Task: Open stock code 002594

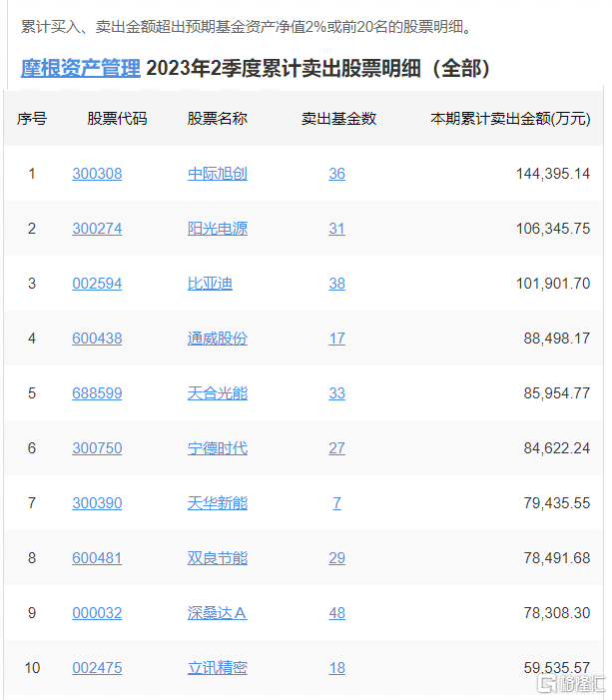Action: [97, 284]
